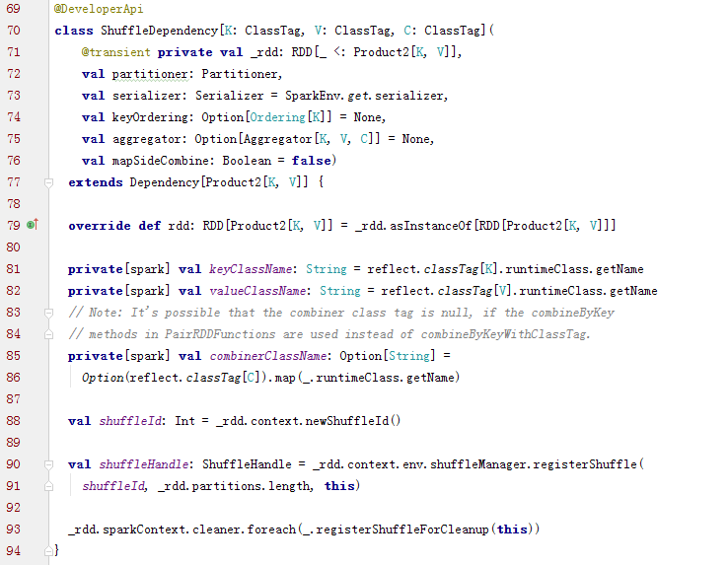Click the keyOrdering parameter name

point(150,117)
